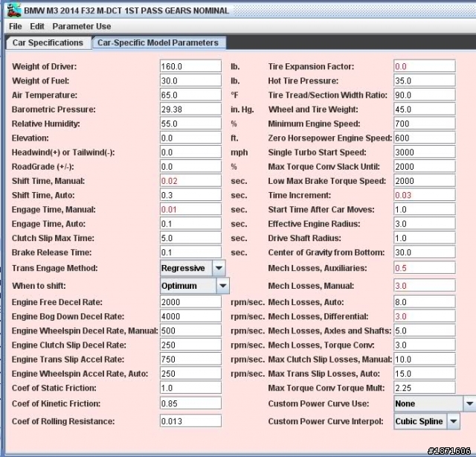Edit Max Torque Conv Torque Mult field
The image size is (476, 457).
tap(425, 388)
